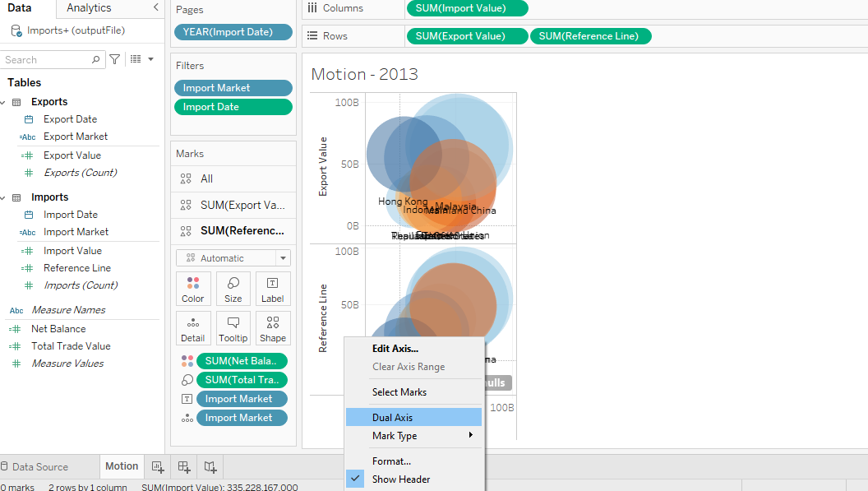
Task: Choose Edit Axis from context menu
Action: point(395,349)
